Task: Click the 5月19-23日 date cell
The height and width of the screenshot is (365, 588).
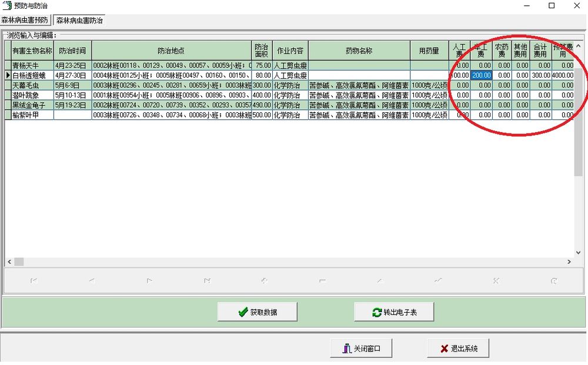Action: 73,105
